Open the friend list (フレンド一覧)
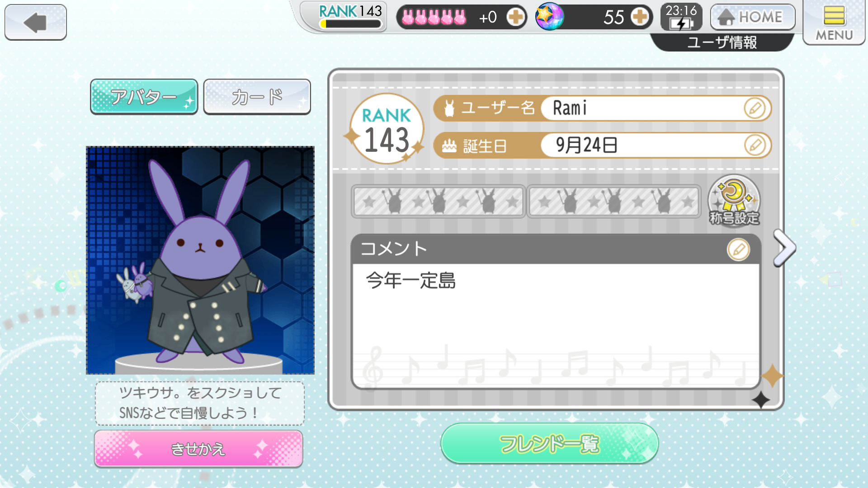Viewport: 868px width, 488px height. pyautogui.click(x=550, y=444)
